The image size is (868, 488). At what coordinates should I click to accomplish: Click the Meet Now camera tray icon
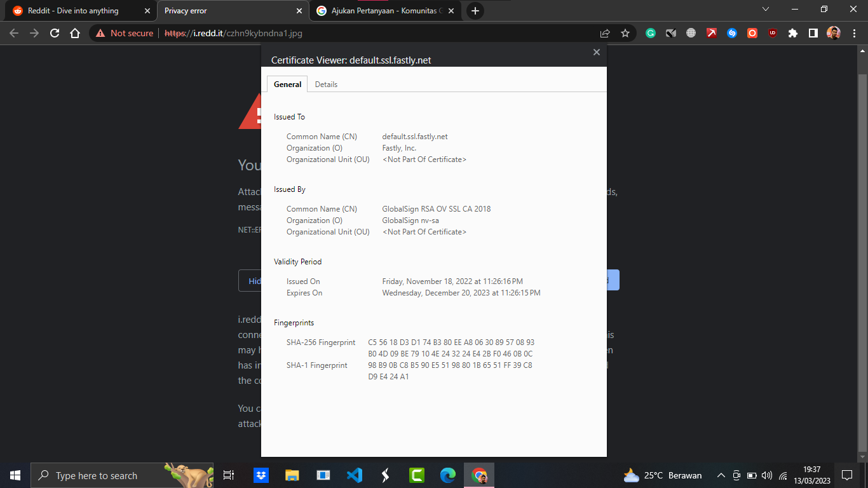[x=736, y=475]
